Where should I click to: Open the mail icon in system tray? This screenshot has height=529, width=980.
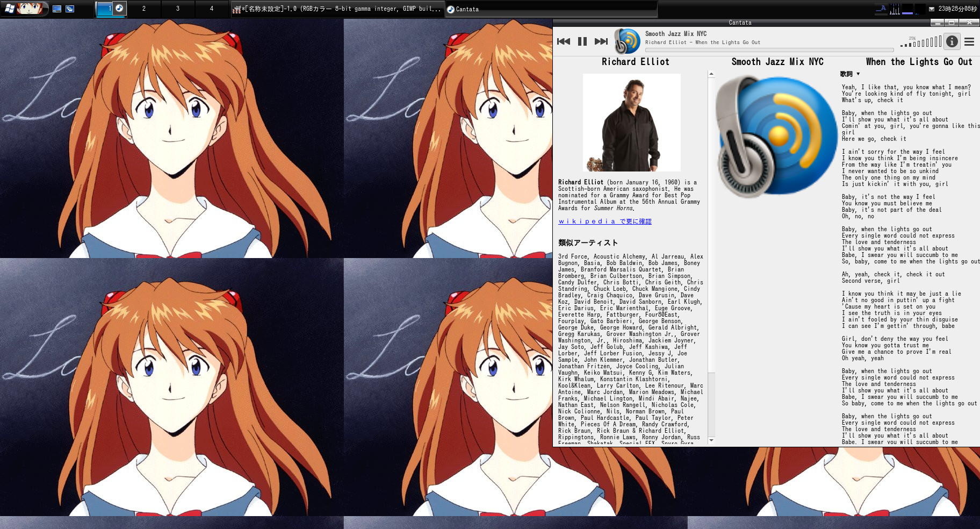point(931,9)
